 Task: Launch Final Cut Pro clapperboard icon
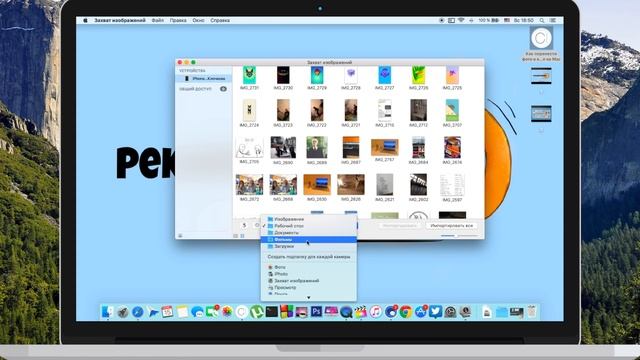pyautogui.click(x=361, y=312)
